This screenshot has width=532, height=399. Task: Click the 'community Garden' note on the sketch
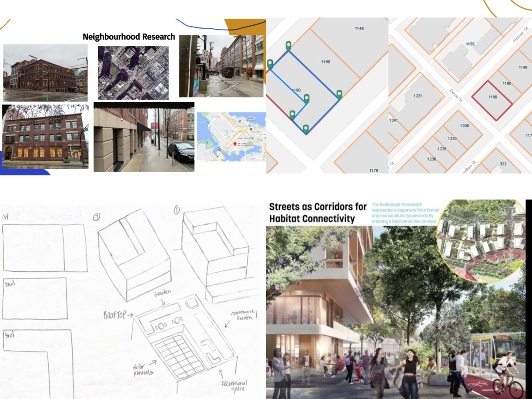pos(244,315)
